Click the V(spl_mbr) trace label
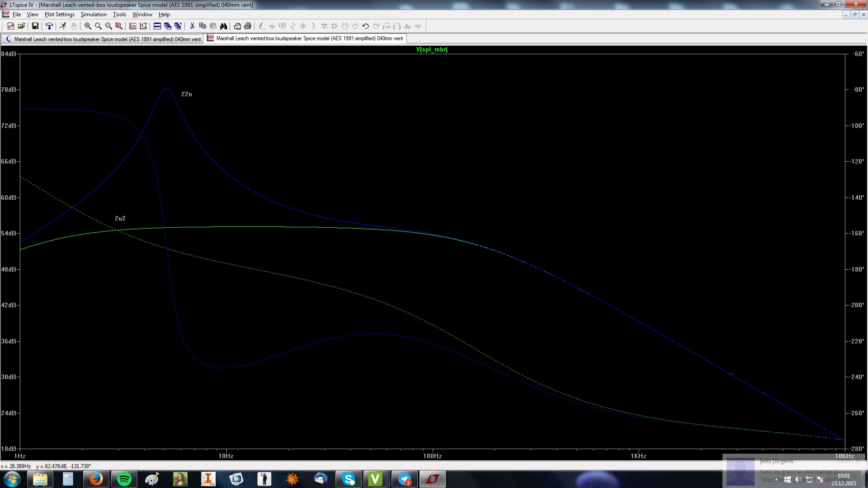The width and height of the screenshot is (868, 488). click(432, 50)
